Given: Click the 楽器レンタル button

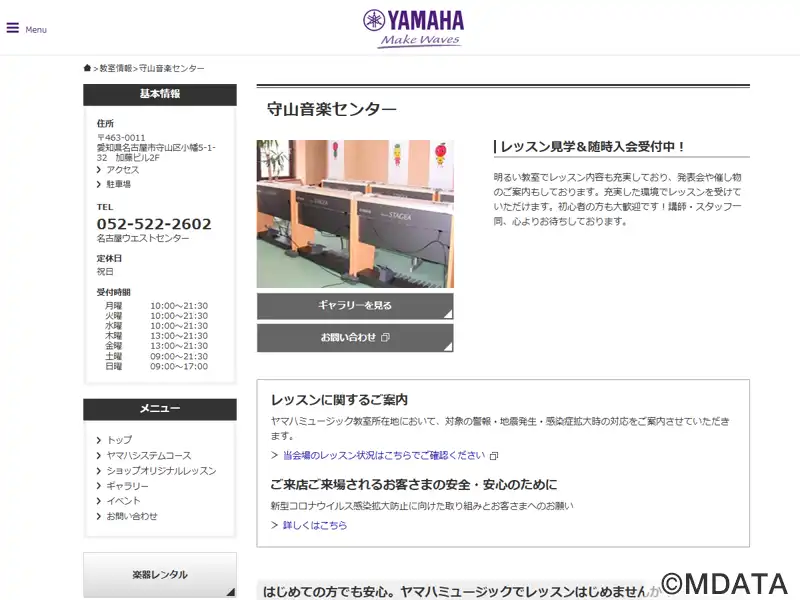Looking at the screenshot, I should pyautogui.click(x=160, y=575).
